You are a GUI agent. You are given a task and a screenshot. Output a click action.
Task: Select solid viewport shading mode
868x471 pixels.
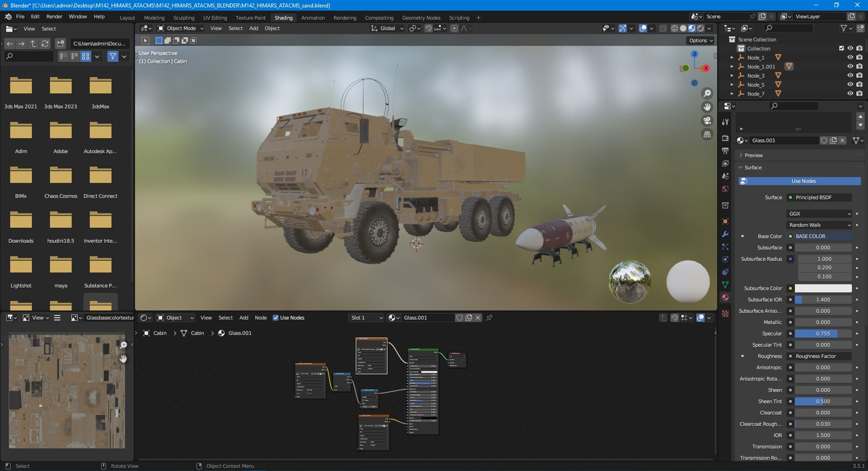(683, 28)
